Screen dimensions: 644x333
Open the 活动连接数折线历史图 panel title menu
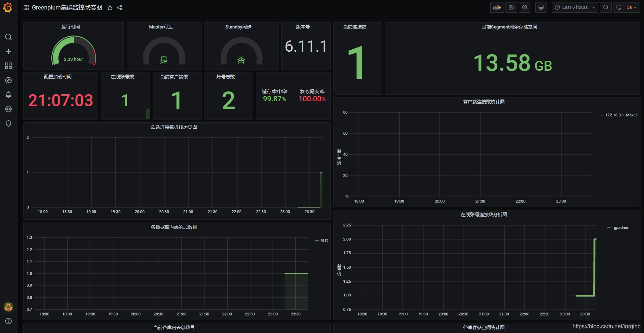coord(174,127)
